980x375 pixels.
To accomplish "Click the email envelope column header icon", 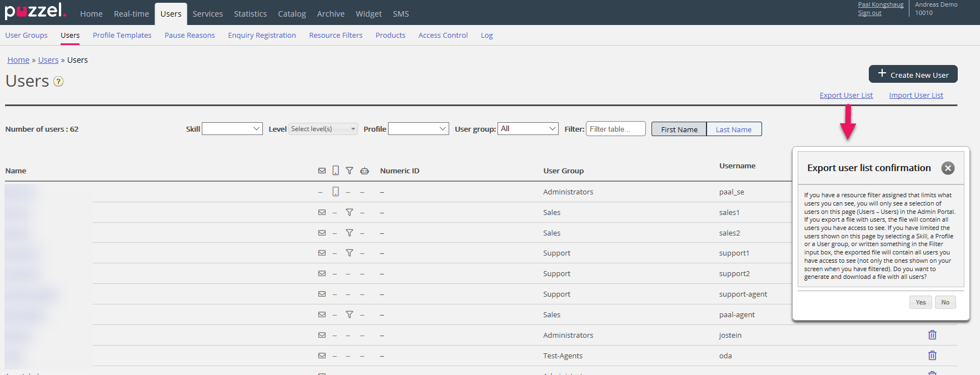I will coord(322,171).
